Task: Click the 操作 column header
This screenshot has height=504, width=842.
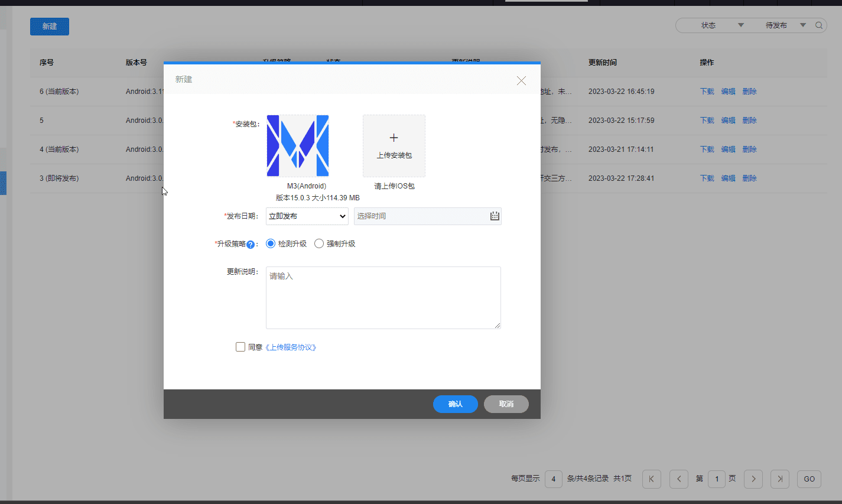Action: [x=707, y=63]
